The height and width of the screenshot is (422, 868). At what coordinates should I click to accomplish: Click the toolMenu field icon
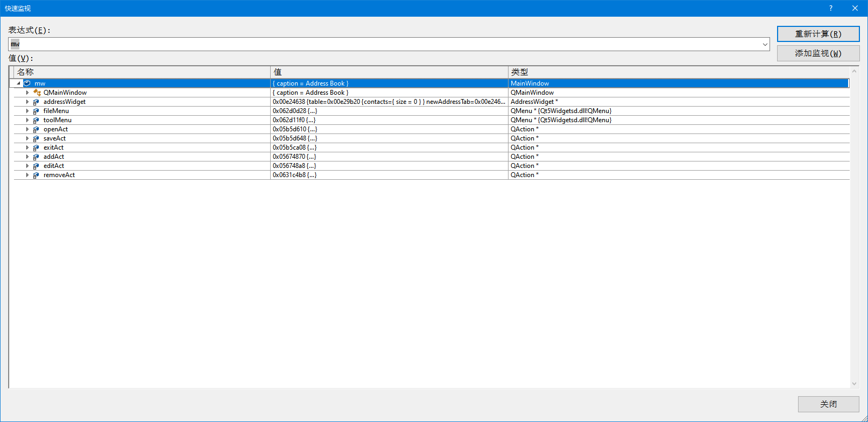(x=36, y=120)
